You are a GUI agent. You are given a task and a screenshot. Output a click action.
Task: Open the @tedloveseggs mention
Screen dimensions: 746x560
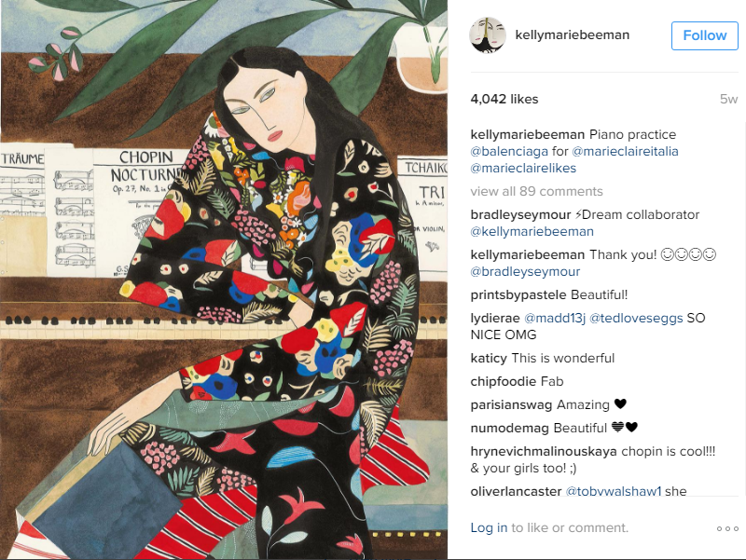click(x=636, y=318)
